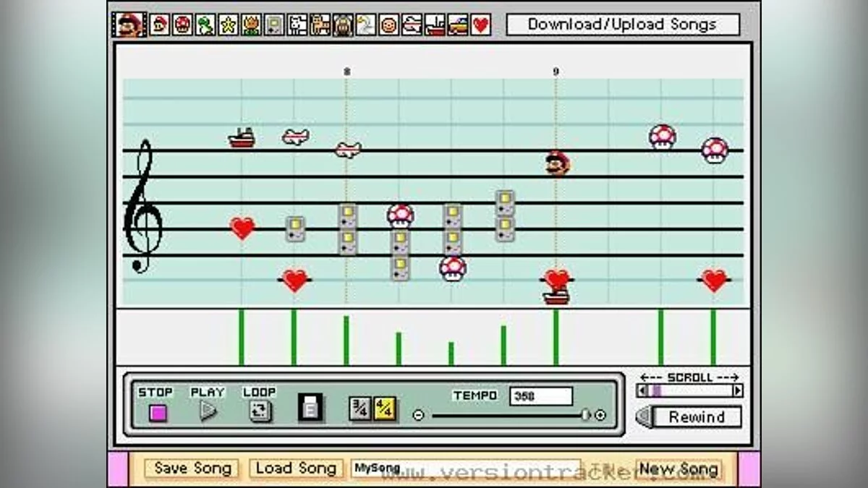
Task: Switch to 3/4 time signature
Action: tap(359, 409)
